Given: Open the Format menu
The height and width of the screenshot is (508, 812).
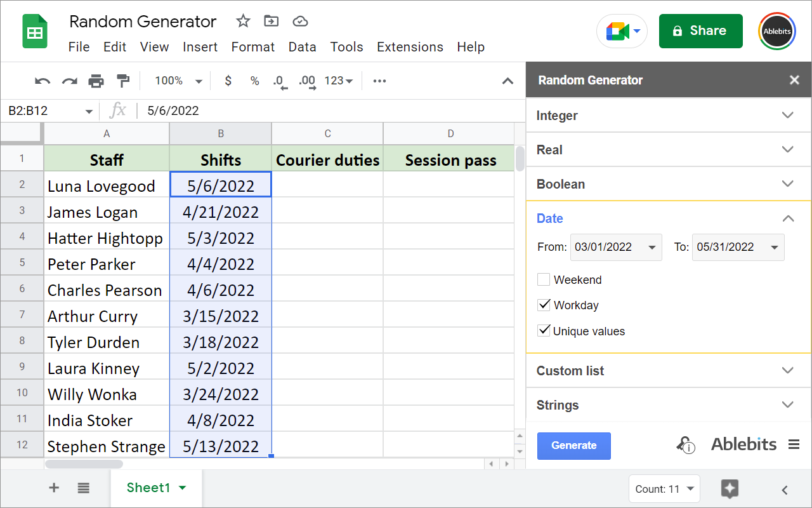Looking at the screenshot, I should coord(253,47).
